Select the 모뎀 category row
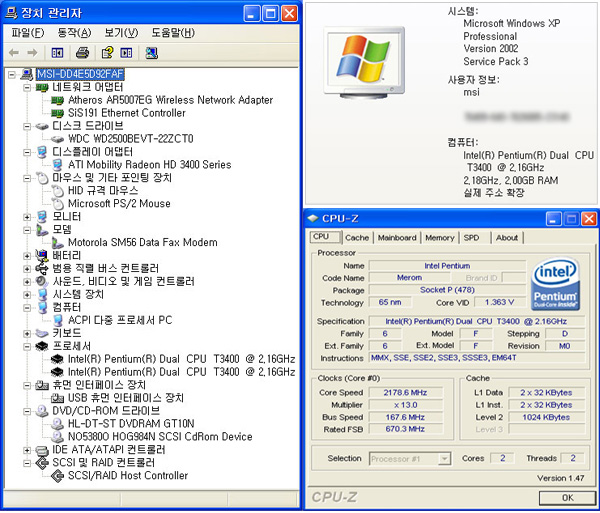Screen dimensions: 600x513 [62, 230]
